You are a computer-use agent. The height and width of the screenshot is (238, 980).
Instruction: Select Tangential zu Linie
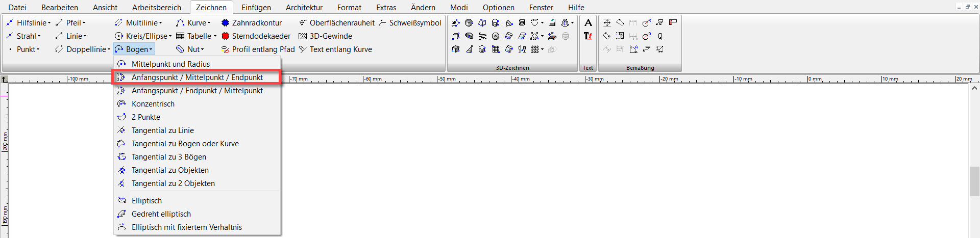tap(197, 130)
